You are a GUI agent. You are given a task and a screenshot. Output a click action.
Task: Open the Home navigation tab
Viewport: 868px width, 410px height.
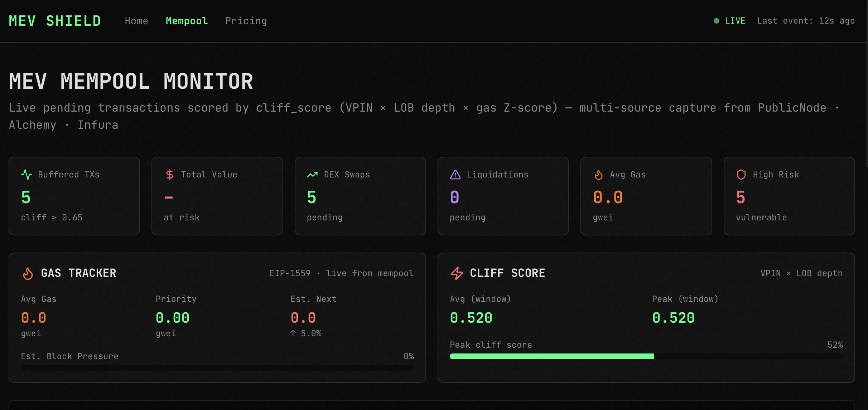click(136, 21)
